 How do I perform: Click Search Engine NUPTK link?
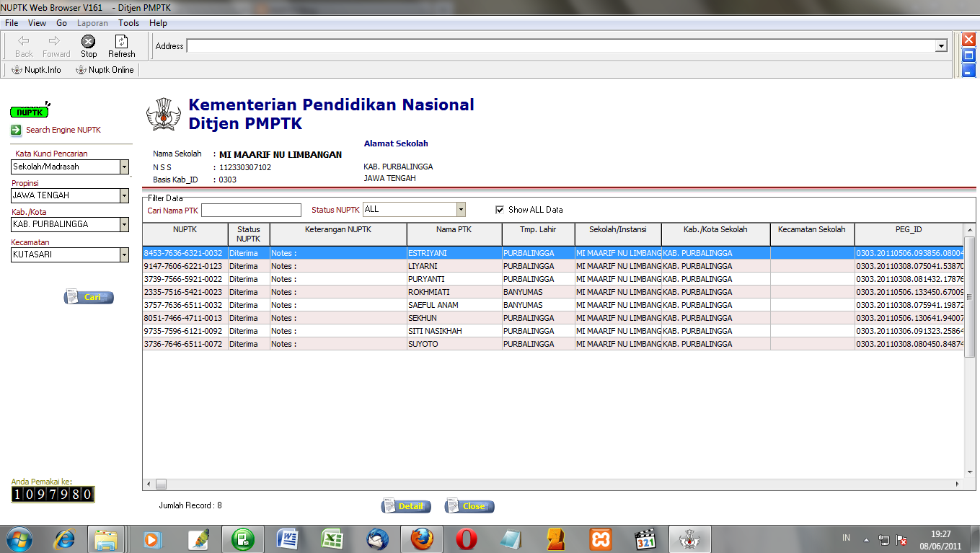[x=63, y=130]
